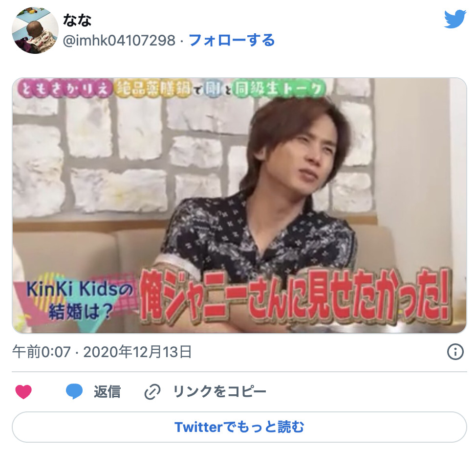Screen dimensions: 476x452
Task: Click the red 俺ジャニーさんに見せたかった subtitle
Action: 295,297
